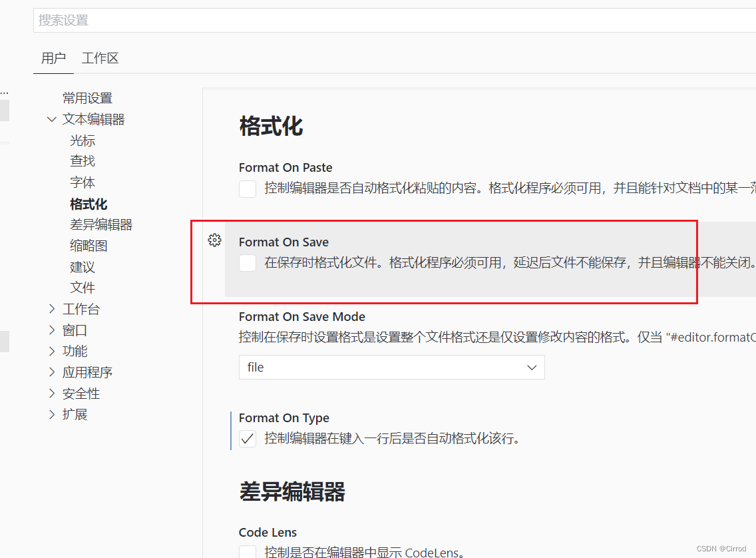Enable the Format On Paste checkbox
This screenshot has height=558, width=756.
[247, 189]
